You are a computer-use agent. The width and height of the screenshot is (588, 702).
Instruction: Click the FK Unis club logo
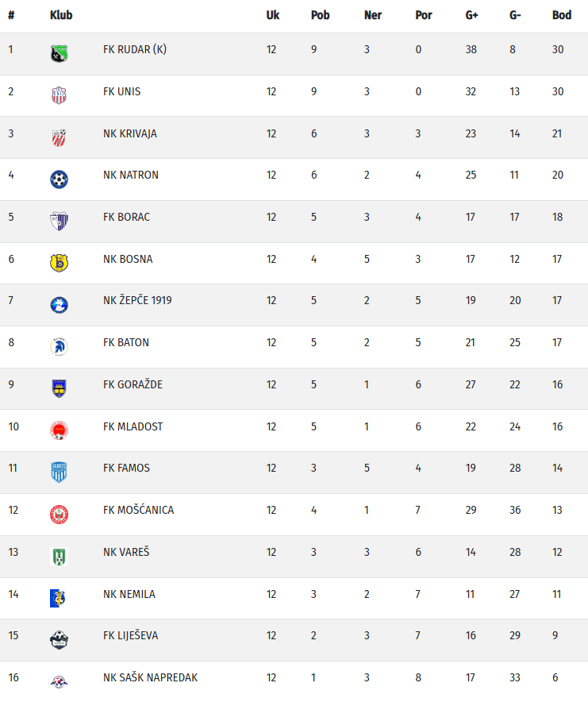click(59, 95)
